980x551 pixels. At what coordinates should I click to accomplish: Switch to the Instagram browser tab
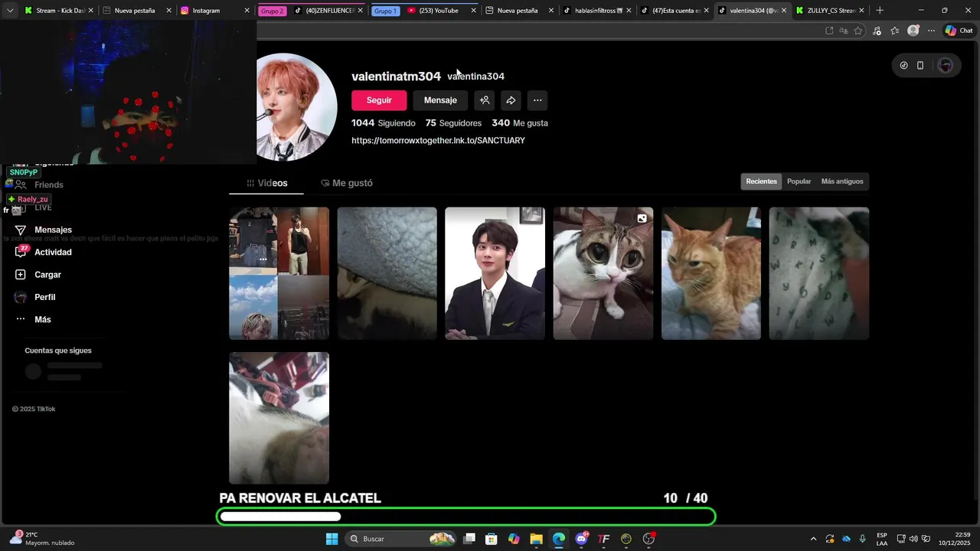(x=214, y=11)
